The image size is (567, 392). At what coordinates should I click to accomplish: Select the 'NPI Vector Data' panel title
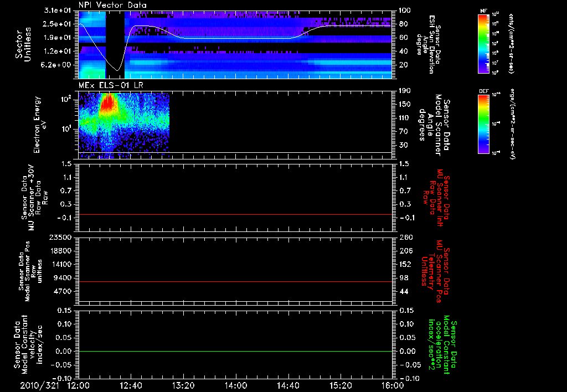[112, 5]
